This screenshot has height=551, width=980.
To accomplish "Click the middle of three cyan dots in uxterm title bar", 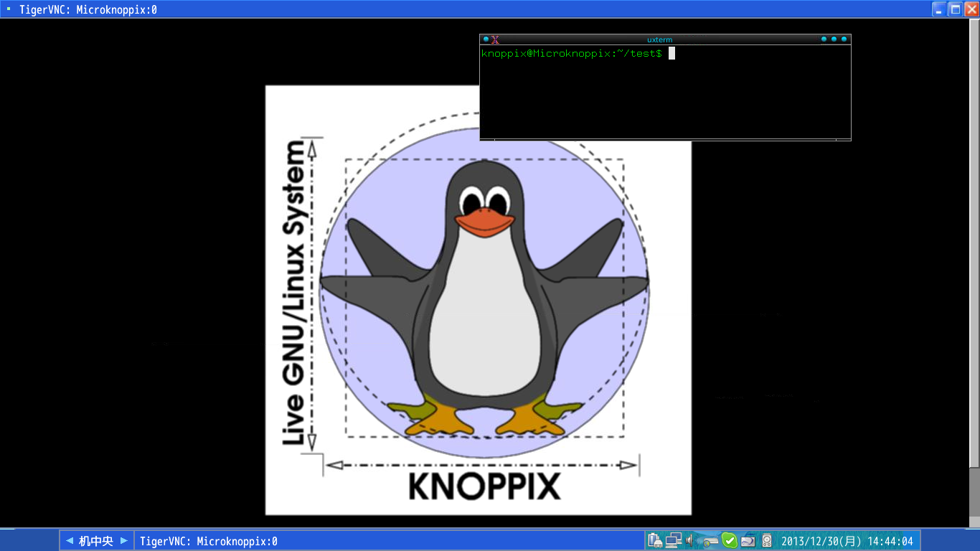I will 834,39.
